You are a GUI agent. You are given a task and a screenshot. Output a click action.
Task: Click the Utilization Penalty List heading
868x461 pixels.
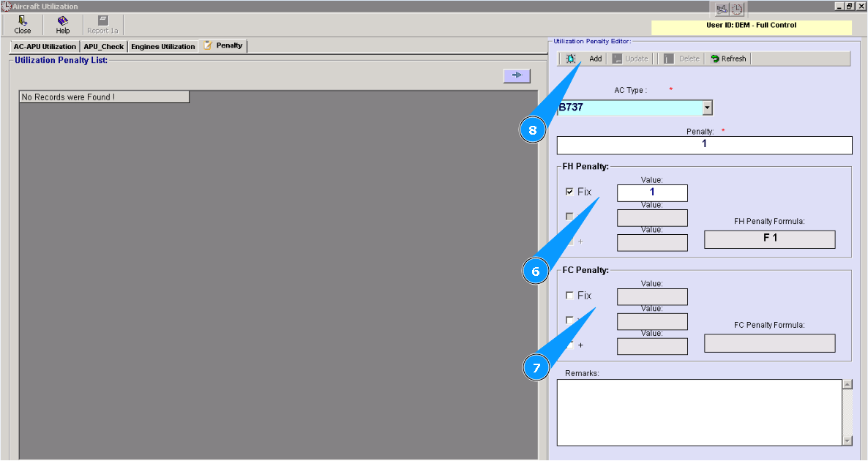61,60
